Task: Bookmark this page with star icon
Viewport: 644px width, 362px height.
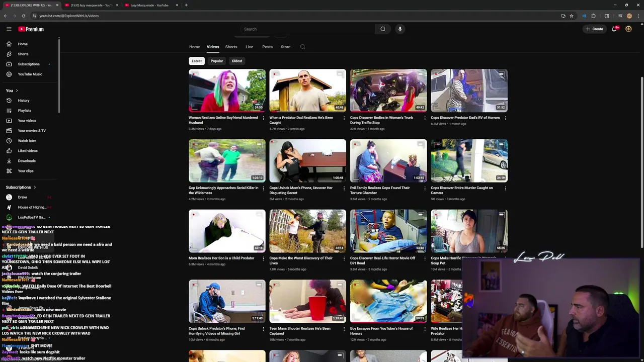Action: click(572, 16)
